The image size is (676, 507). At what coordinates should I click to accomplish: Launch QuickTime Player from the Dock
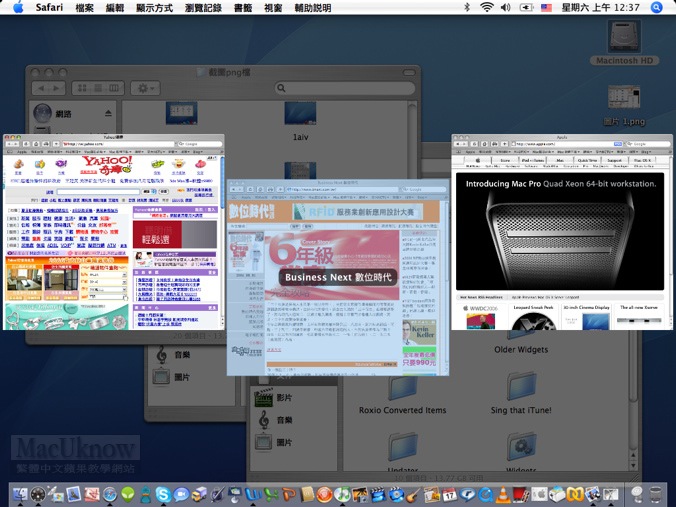point(485,494)
